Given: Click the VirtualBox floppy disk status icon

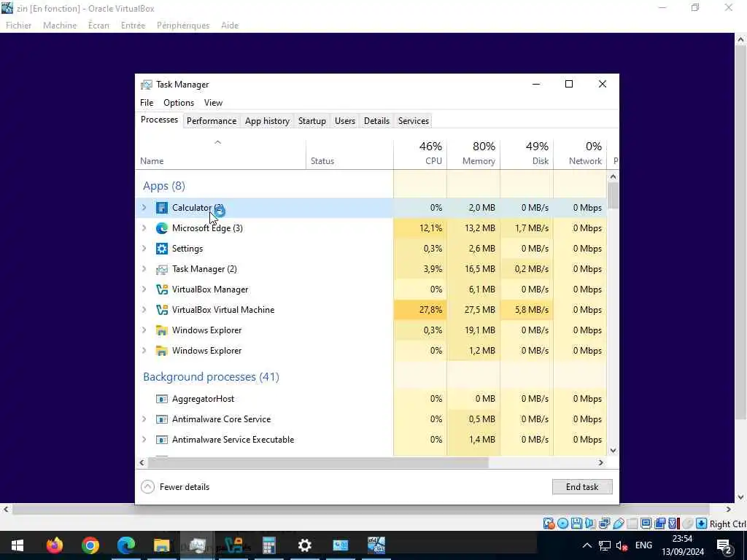Looking at the screenshot, I should click(576, 524).
